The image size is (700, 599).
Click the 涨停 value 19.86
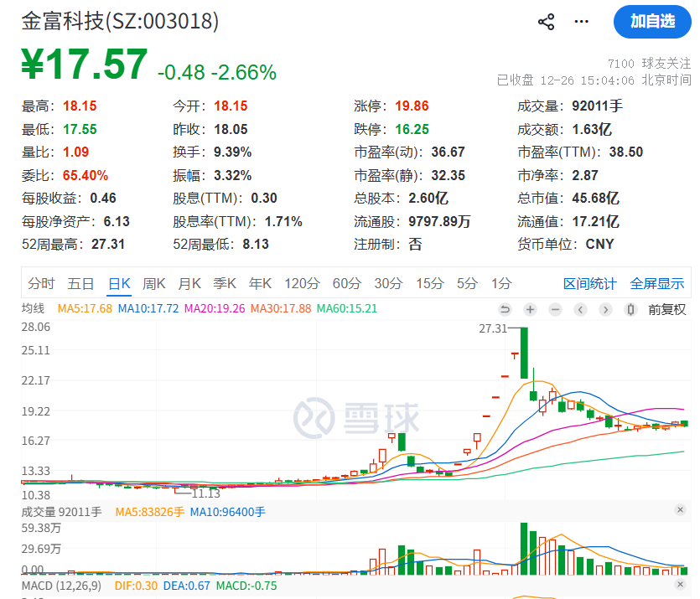[412, 106]
